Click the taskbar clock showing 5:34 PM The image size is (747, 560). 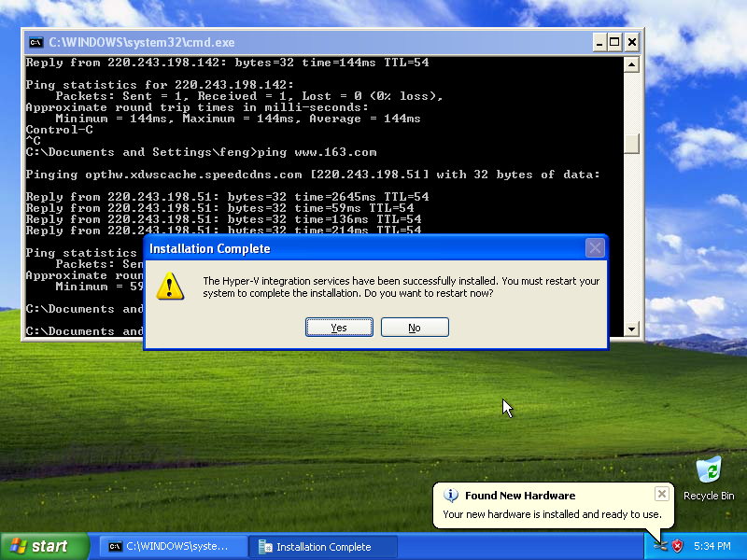point(712,546)
